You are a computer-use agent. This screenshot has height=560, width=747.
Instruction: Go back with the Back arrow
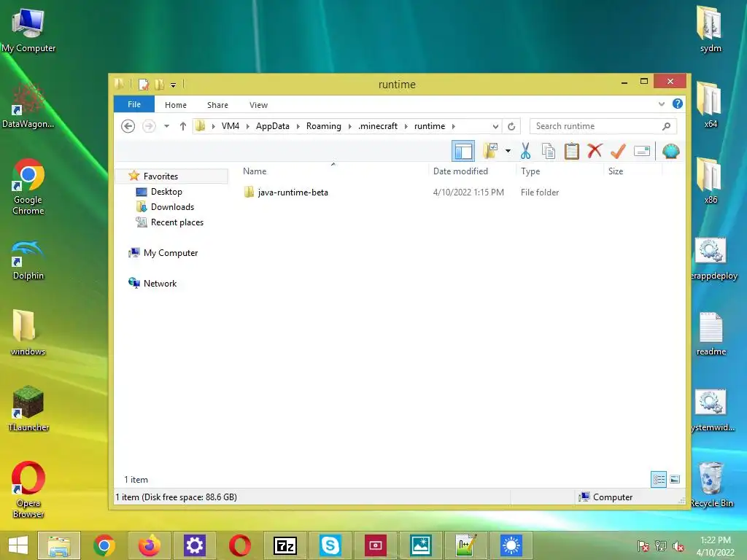128,126
